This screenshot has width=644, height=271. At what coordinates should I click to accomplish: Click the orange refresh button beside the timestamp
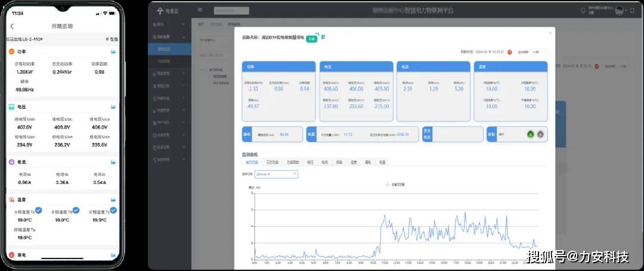point(510,52)
